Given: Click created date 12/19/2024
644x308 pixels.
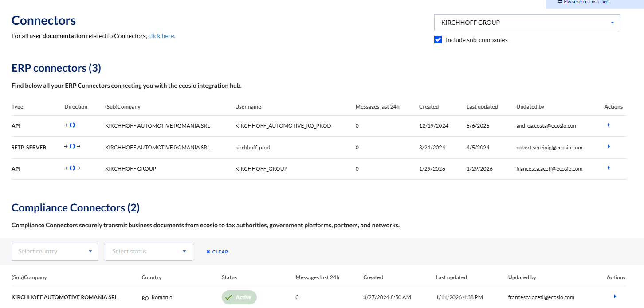Looking at the screenshot, I should point(434,126).
